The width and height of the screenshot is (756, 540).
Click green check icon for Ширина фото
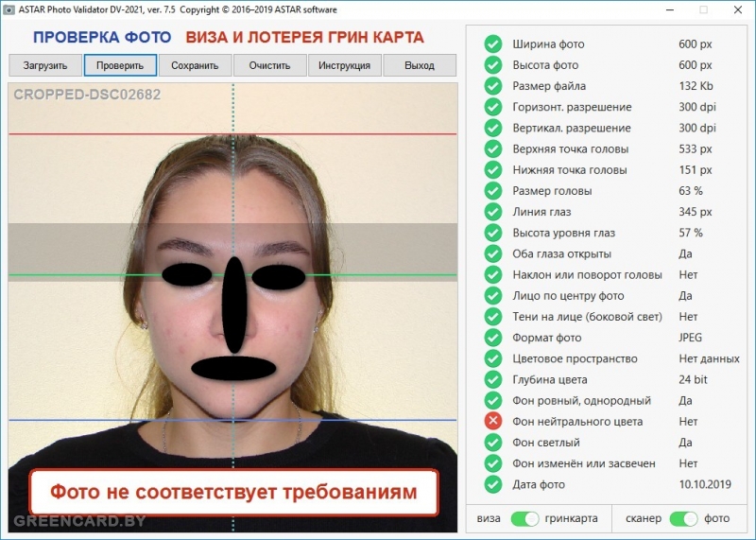pyautogui.click(x=493, y=44)
